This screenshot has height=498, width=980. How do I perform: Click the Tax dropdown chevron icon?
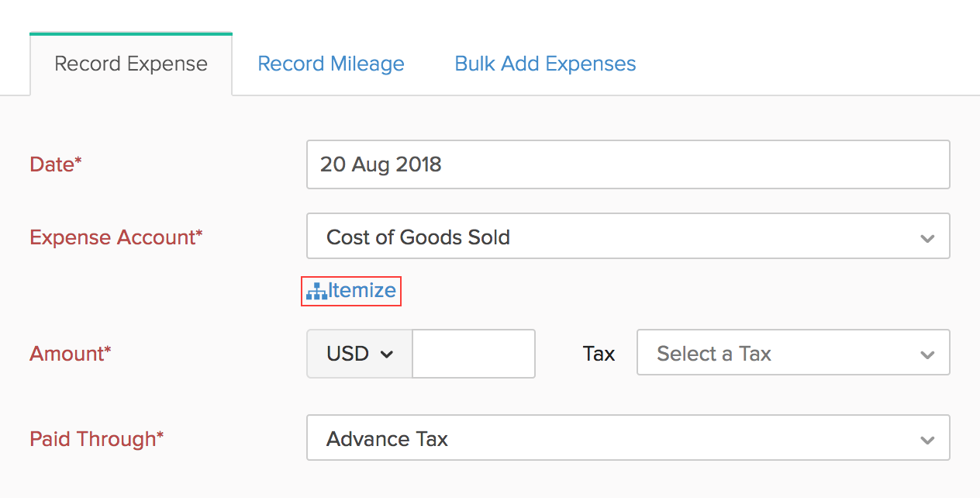pos(927,353)
